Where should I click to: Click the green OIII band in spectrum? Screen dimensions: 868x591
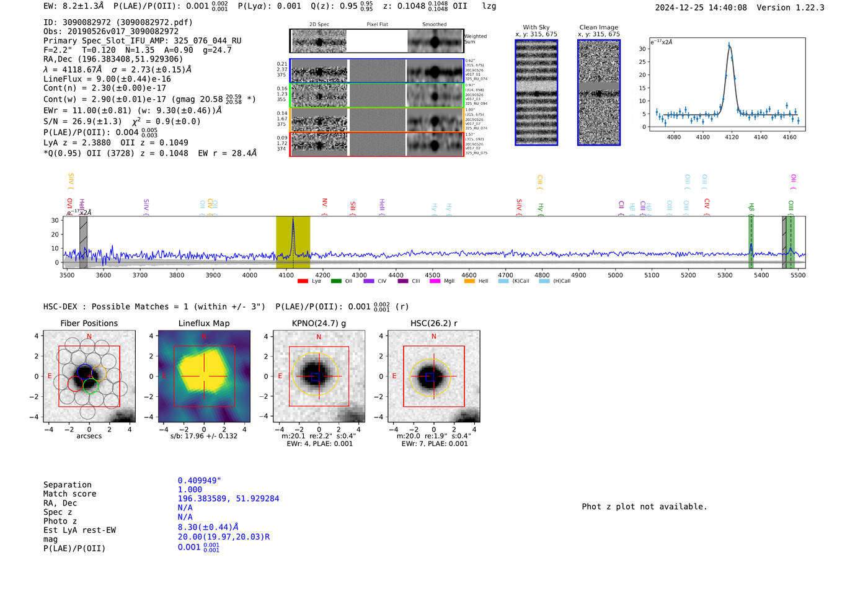click(790, 242)
